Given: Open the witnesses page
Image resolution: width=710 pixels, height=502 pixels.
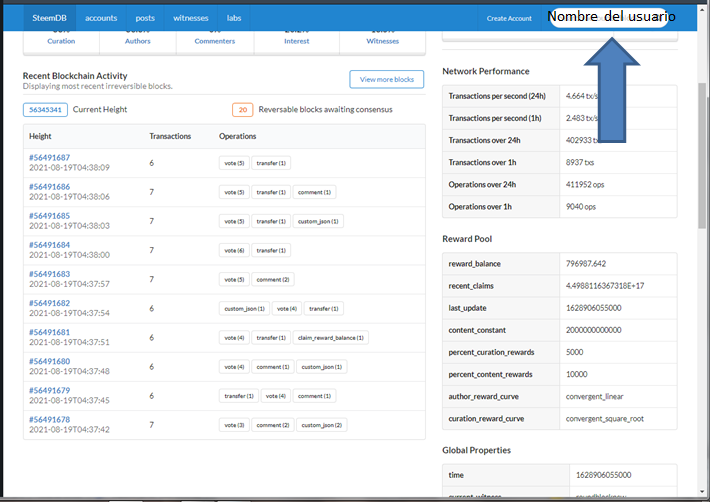Looking at the screenshot, I should pos(191,18).
